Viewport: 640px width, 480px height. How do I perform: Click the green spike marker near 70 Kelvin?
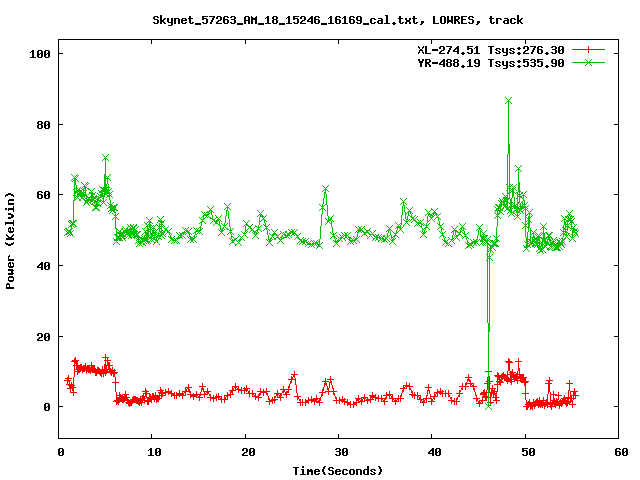click(x=105, y=158)
